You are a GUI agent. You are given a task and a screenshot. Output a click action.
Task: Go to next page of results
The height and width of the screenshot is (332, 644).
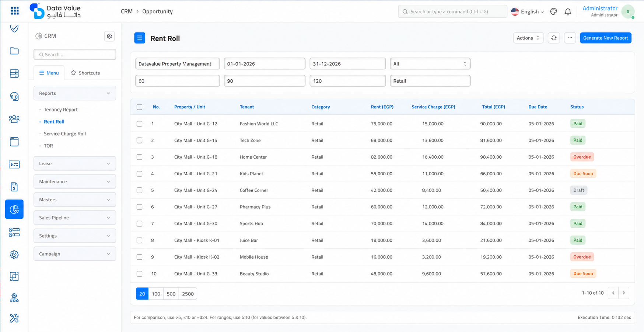coord(624,293)
